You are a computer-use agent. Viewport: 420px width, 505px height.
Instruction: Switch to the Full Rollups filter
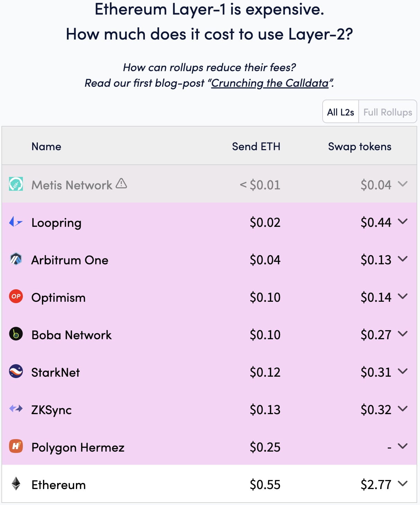(388, 112)
